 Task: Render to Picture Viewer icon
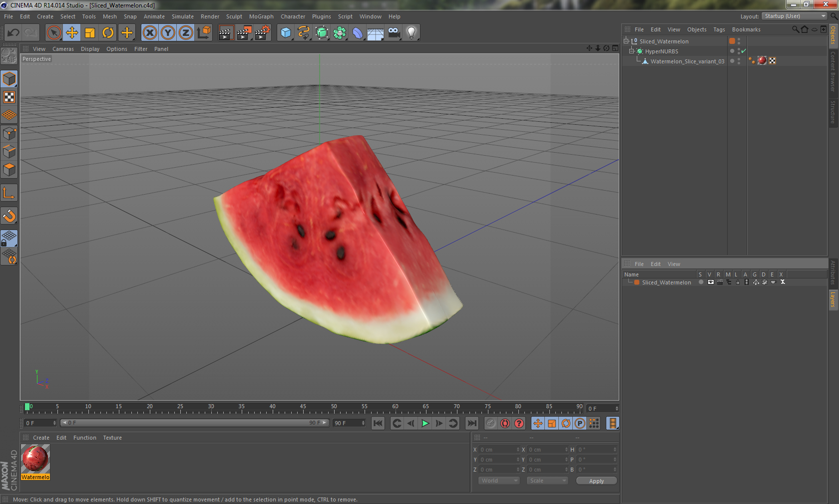pyautogui.click(x=244, y=33)
